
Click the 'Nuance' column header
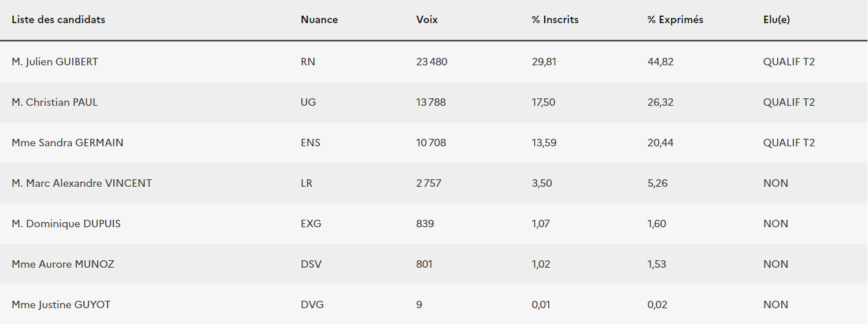click(319, 20)
